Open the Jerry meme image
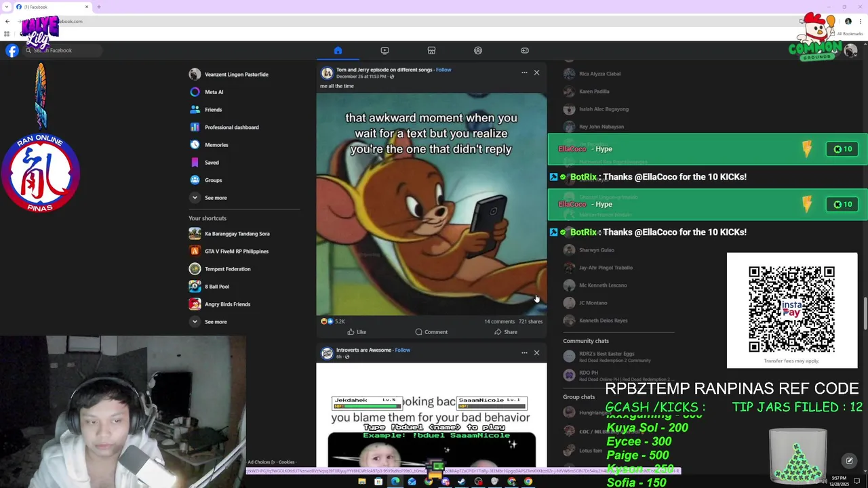Screen dimensions: 868x488 [x=431, y=204]
